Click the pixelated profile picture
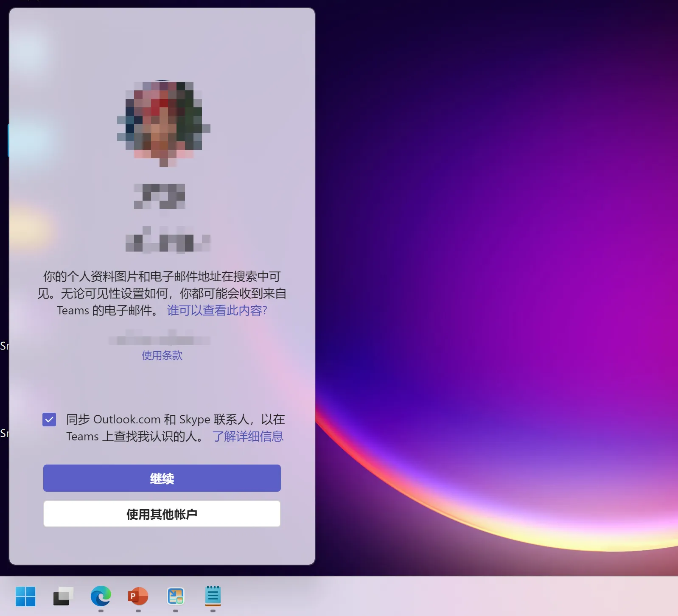The image size is (678, 616). point(163,123)
